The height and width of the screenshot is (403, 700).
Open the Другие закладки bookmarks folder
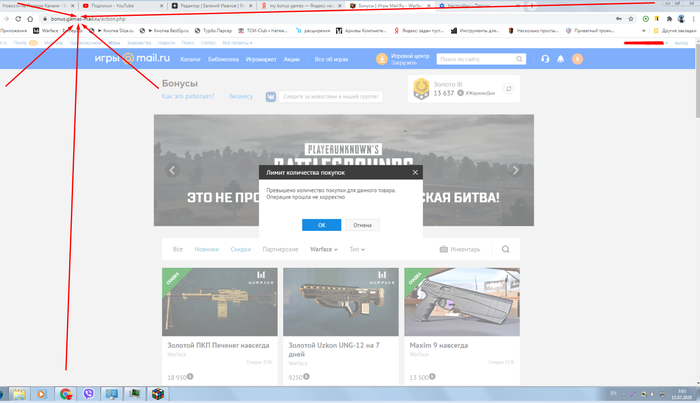click(675, 31)
